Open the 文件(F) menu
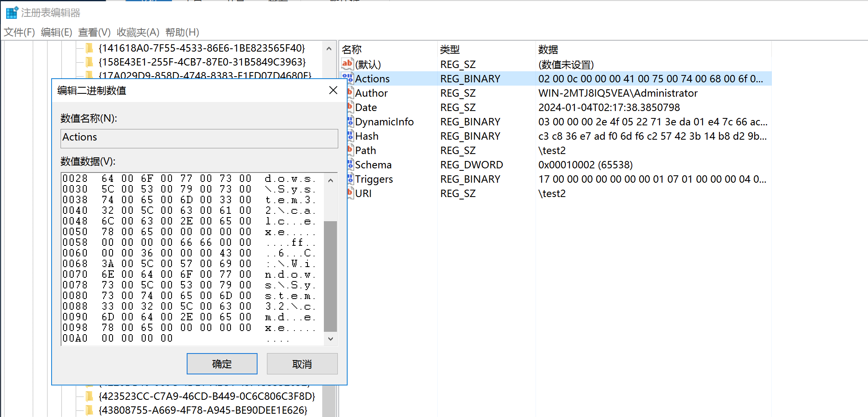868x417 pixels. click(19, 32)
